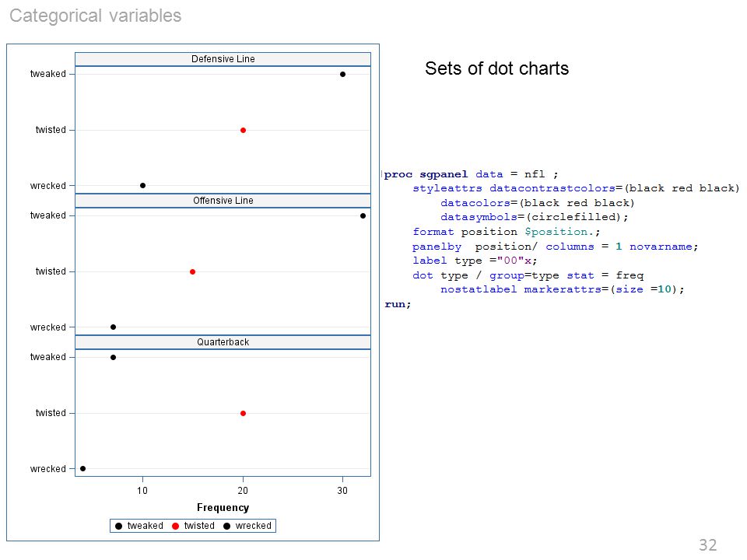Image resolution: width=747 pixels, height=560 pixels.
Task: Click the Defensive Line panel header
Action: [x=223, y=59]
